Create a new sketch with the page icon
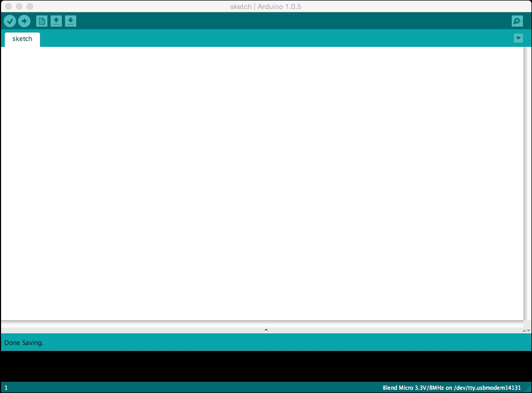Screen dimensions: 532x393 [42, 21]
